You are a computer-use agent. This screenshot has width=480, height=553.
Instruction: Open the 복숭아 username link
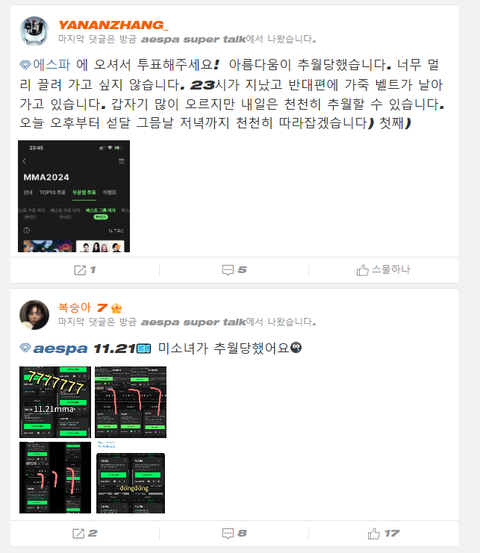74,308
